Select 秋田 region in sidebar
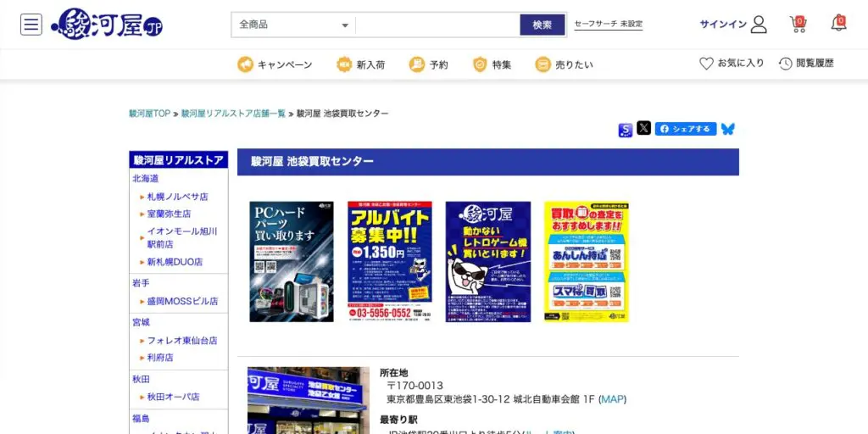Screen dimensions: 868x434 [141, 379]
